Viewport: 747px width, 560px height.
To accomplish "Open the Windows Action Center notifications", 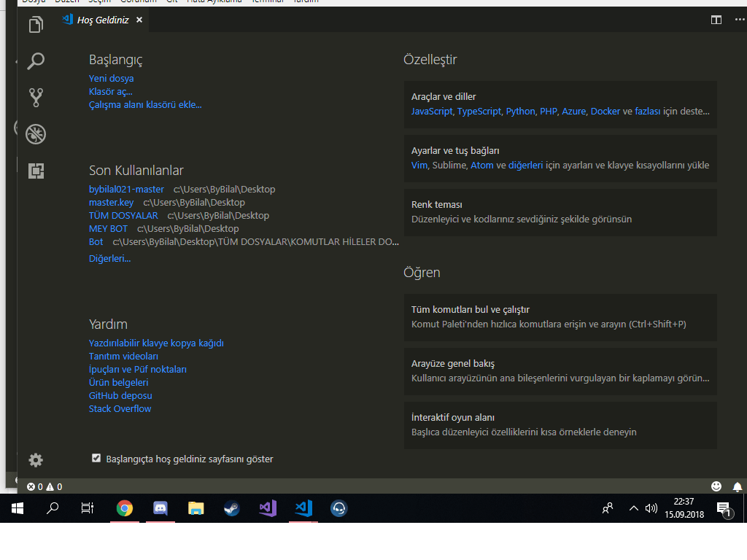I will coord(724,509).
